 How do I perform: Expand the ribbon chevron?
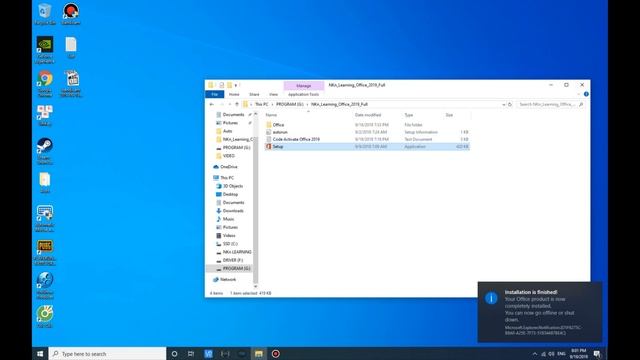[x=579, y=94]
